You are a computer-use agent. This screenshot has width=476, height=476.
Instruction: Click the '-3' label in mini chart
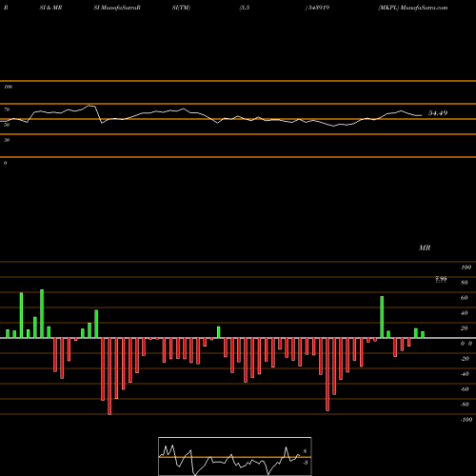click(305, 463)
